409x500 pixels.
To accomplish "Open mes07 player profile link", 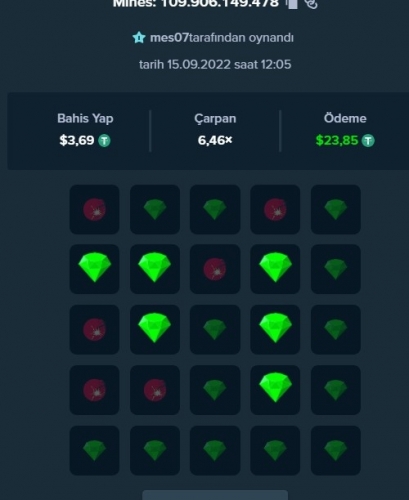I will (x=169, y=38).
